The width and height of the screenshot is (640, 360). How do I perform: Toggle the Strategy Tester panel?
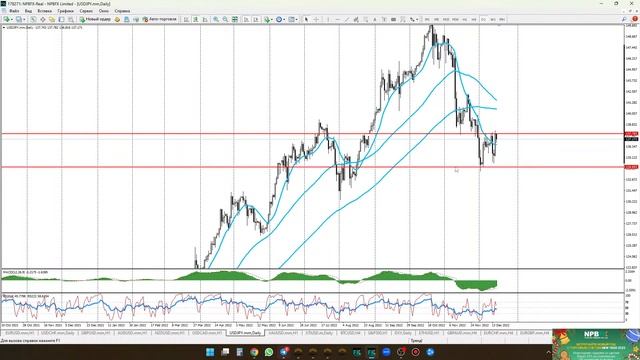click(x=71, y=19)
